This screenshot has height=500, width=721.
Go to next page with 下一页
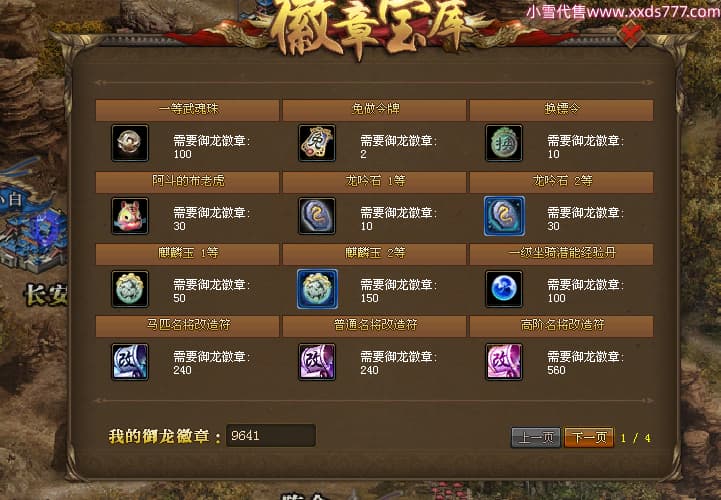pyautogui.click(x=589, y=437)
